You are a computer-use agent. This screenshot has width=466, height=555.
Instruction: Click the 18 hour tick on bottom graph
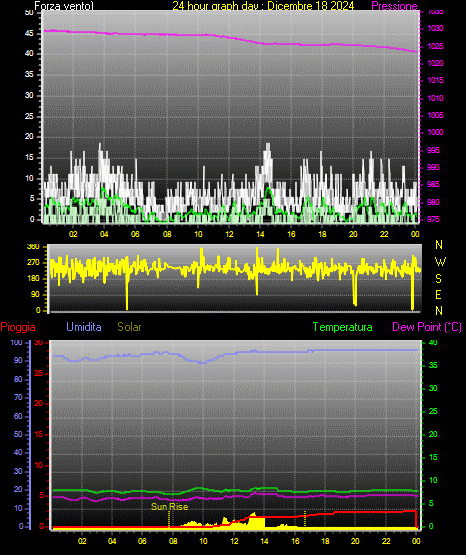pos(325,541)
